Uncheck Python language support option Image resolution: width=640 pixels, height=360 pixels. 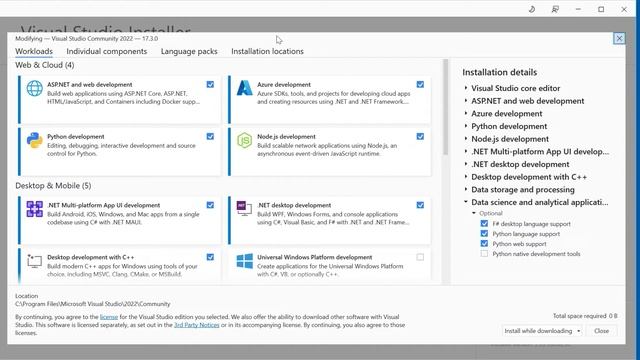coord(484,233)
